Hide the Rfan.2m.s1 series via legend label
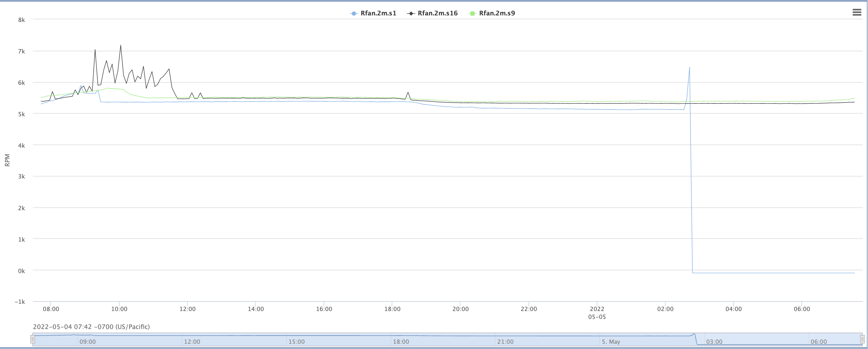This screenshot has width=868, height=349. [378, 13]
